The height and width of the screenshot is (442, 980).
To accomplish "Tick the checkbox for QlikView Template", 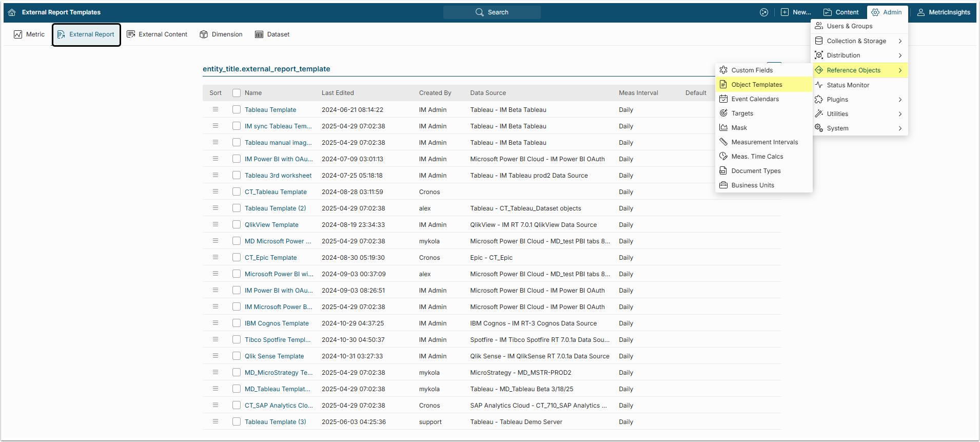I will click(237, 224).
